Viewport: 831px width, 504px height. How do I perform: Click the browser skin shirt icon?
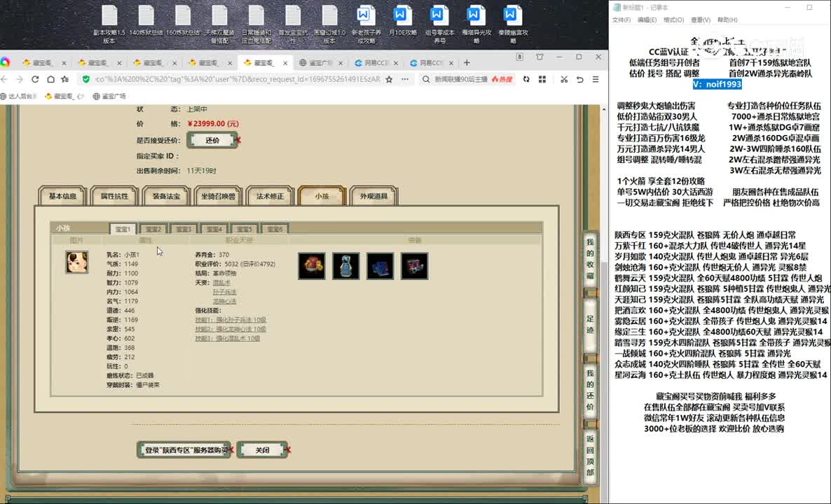pos(540,57)
